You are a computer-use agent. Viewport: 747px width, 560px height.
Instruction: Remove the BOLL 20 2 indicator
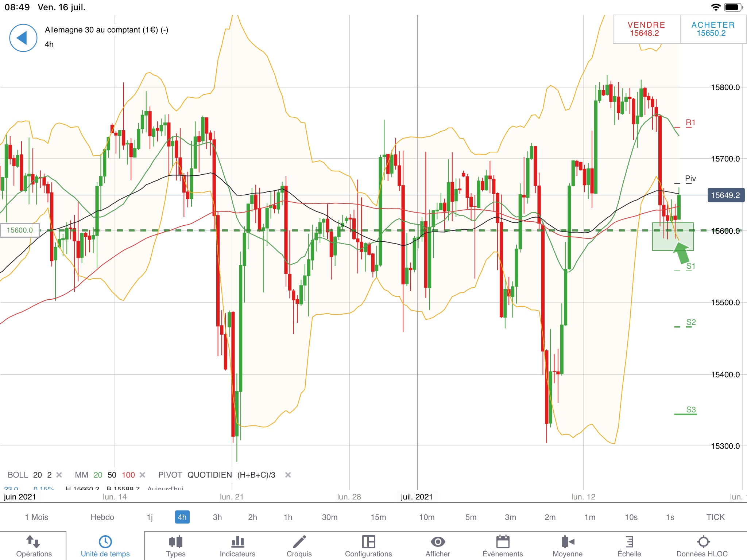59,475
